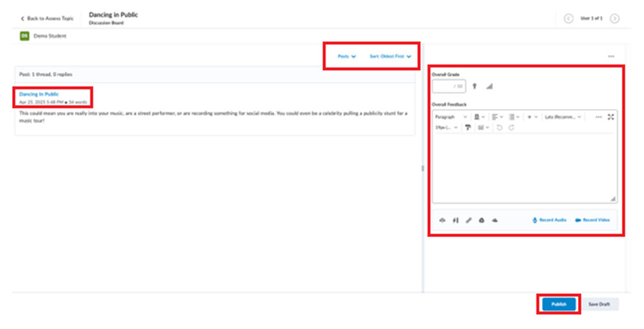The image size is (644, 329).
Task: Open the Sort: Oldest First dropdown
Action: [390, 56]
